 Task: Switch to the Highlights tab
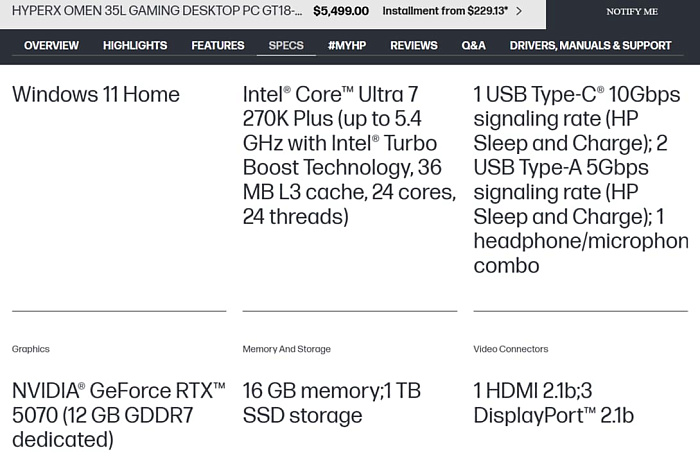(135, 46)
